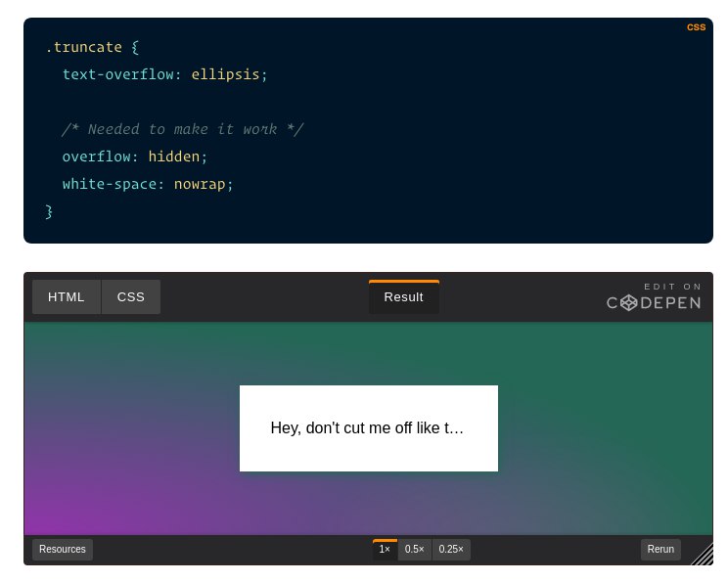The image size is (728, 582).
Task: Click the truncated "Hey, don't cut me off" text
Action: pyautogui.click(x=367, y=427)
